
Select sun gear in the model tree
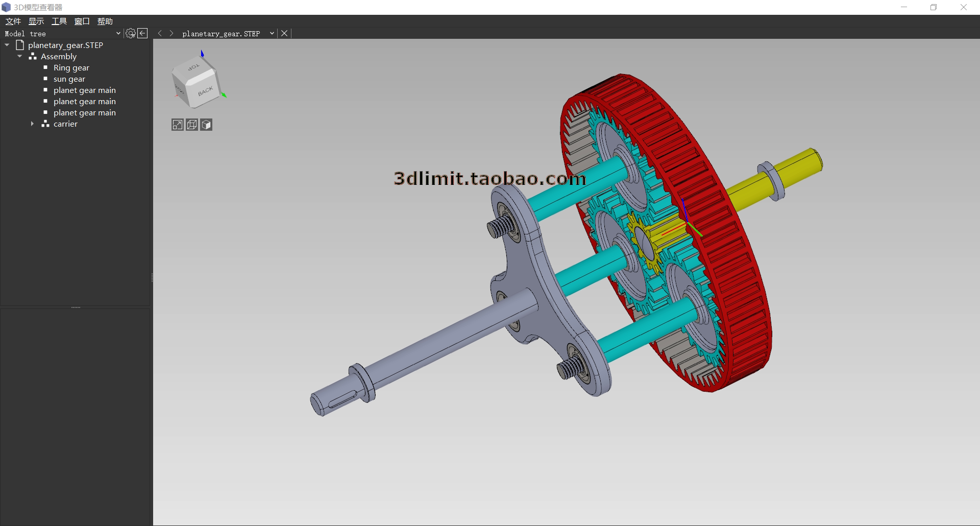click(69, 79)
